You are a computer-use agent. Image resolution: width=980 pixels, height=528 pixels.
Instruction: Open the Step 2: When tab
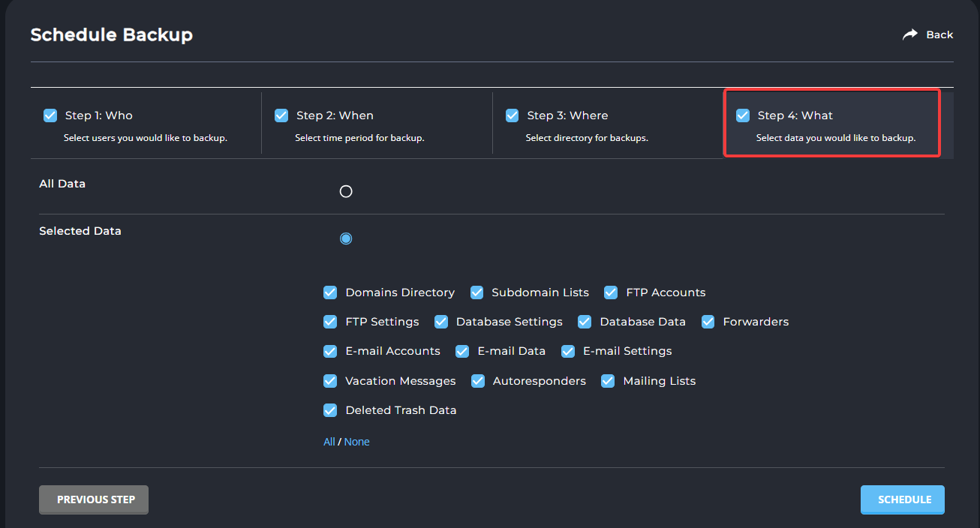pos(377,125)
